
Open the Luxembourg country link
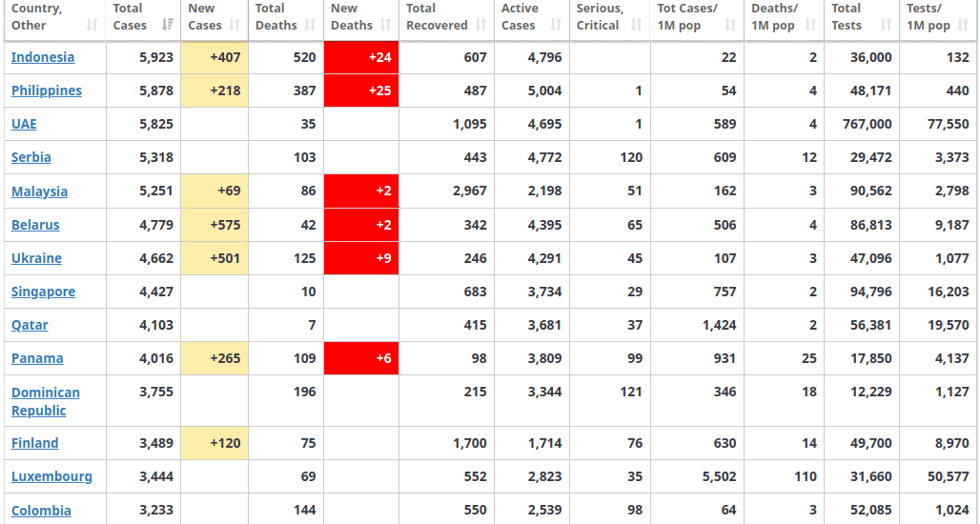tap(51, 476)
